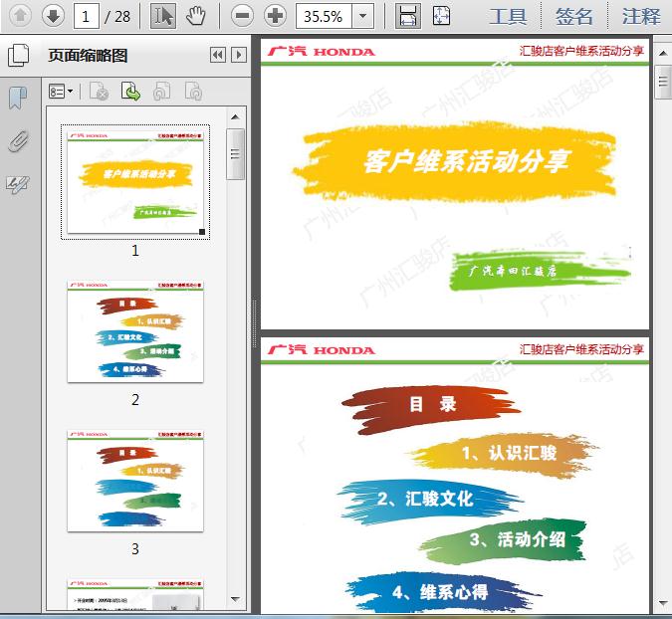Open thumbnail options dropdown menu
Viewport: 672px width, 619px height.
61,92
